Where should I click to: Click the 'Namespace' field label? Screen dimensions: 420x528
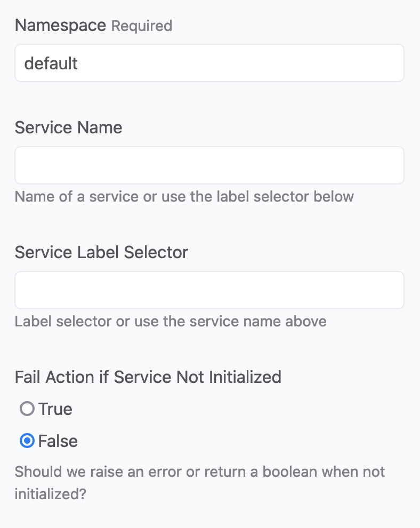click(x=61, y=25)
